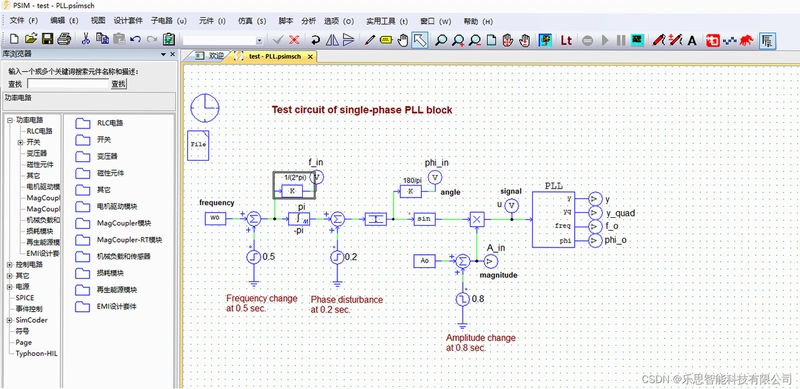Click the yellow label tool icon
800x389 pixels.
pos(387,40)
